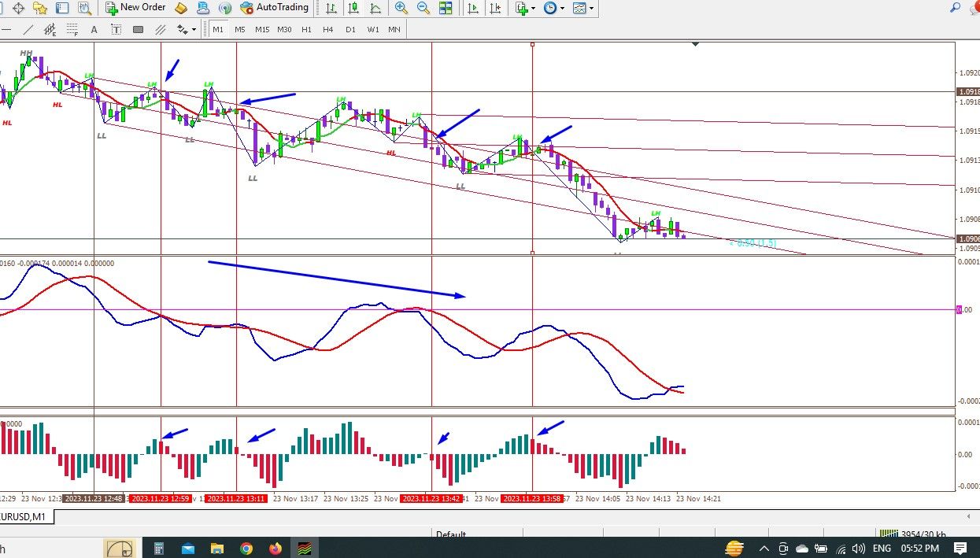Switch chart to line chart view
The height and width of the screenshot is (558, 980).
376,8
